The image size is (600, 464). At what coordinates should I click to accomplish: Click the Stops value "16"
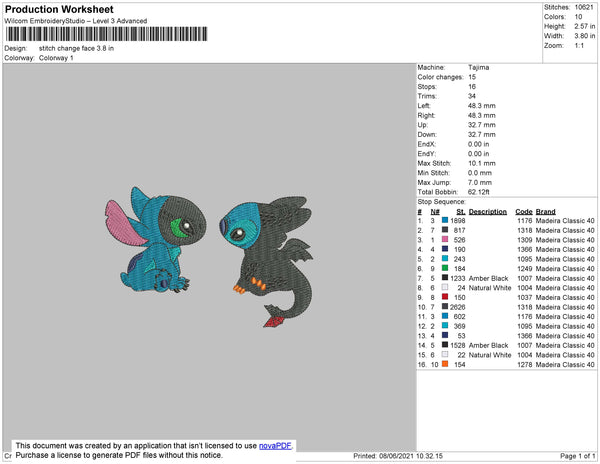coord(472,86)
